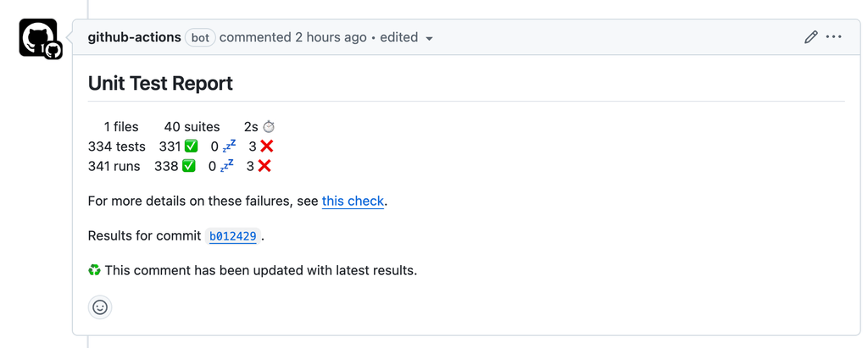The image size is (868, 348).
Task: Click the '334 tests' text
Action: [x=117, y=146]
